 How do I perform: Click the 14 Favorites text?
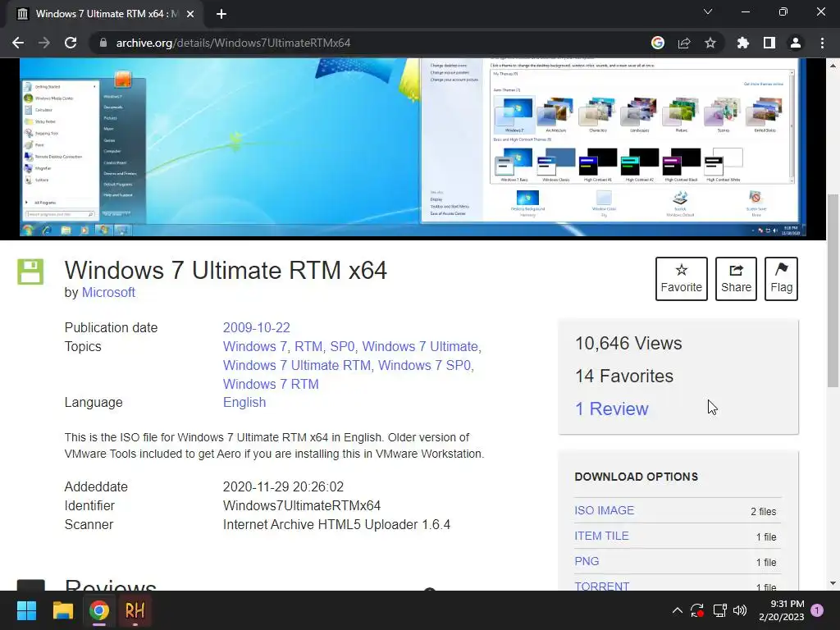624,376
